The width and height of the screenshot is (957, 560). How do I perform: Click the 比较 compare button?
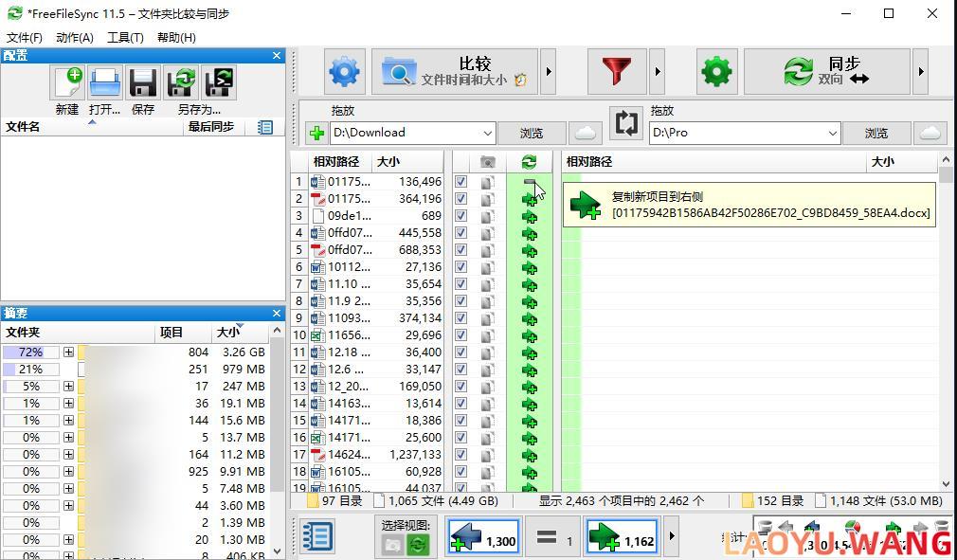455,72
